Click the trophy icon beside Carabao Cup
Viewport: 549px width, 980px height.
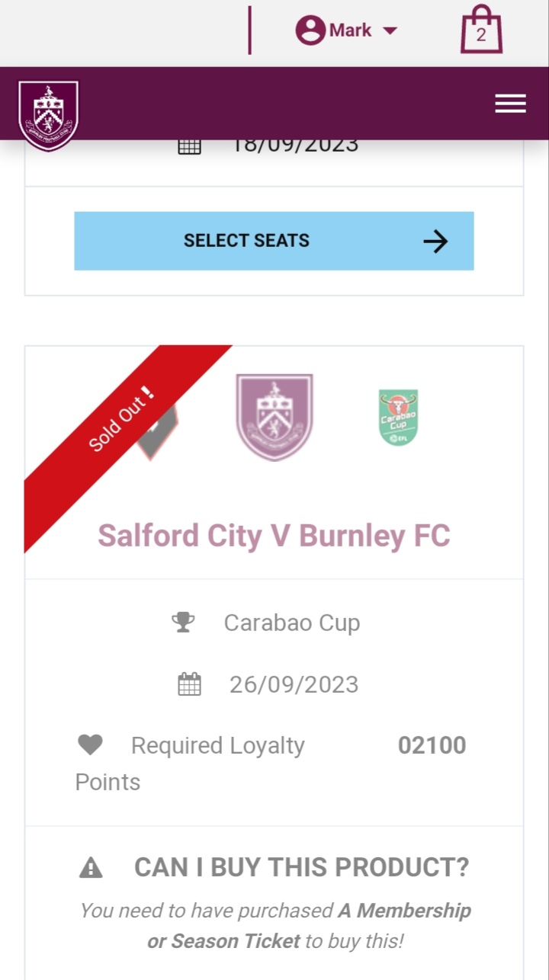point(183,623)
